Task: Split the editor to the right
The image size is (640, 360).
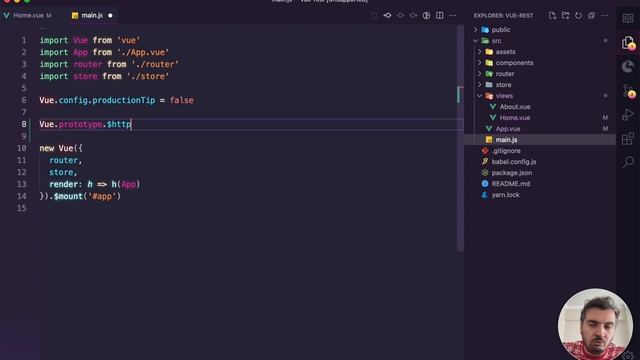Action: pos(440,16)
